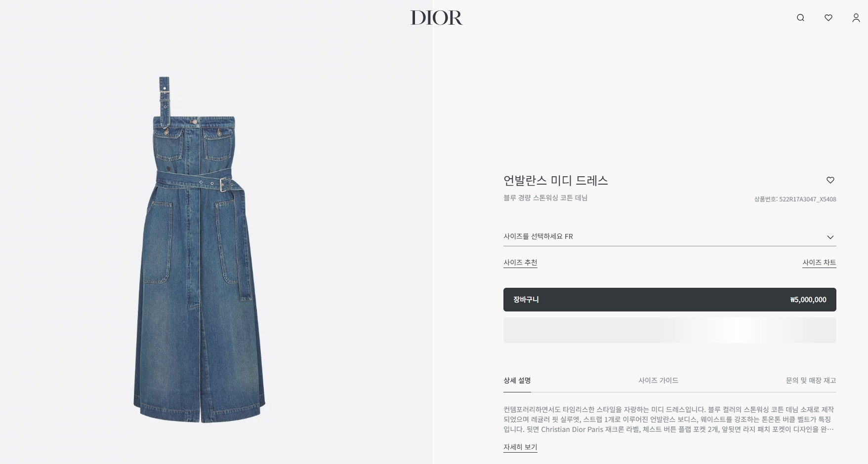Open search with the magnifier icon

coord(800,18)
